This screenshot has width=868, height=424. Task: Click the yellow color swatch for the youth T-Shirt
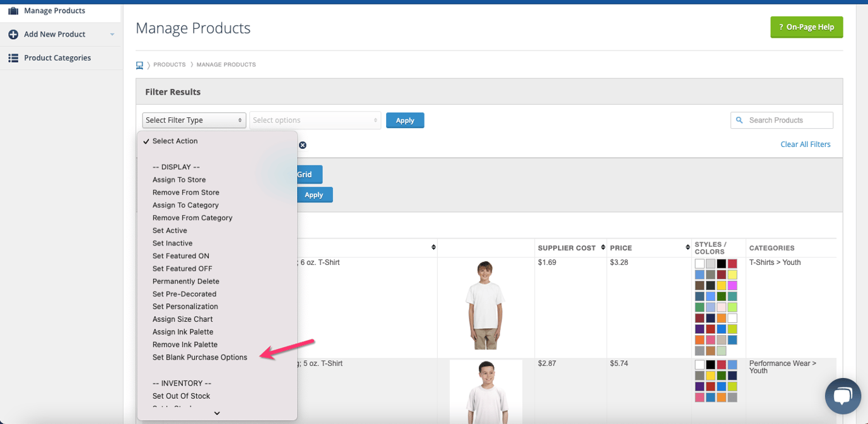733,275
